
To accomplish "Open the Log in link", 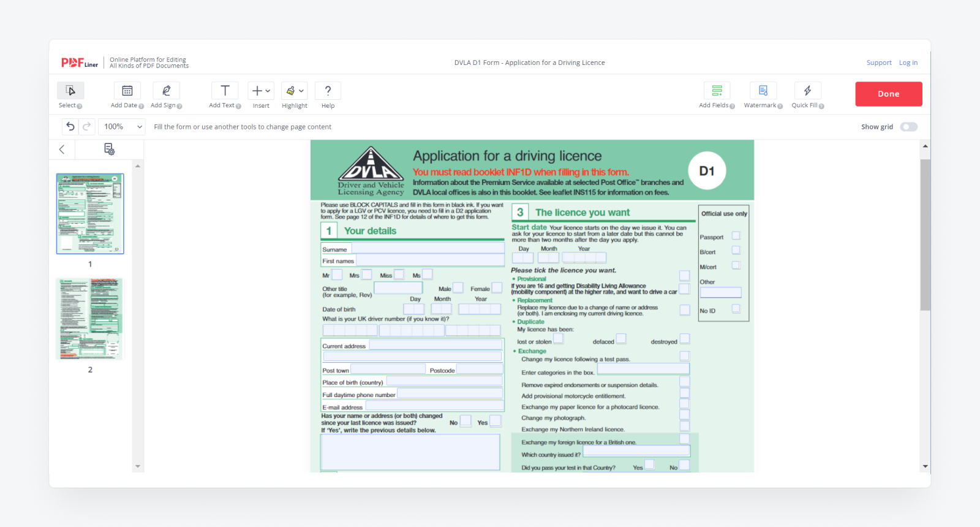I will click(908, 63).
